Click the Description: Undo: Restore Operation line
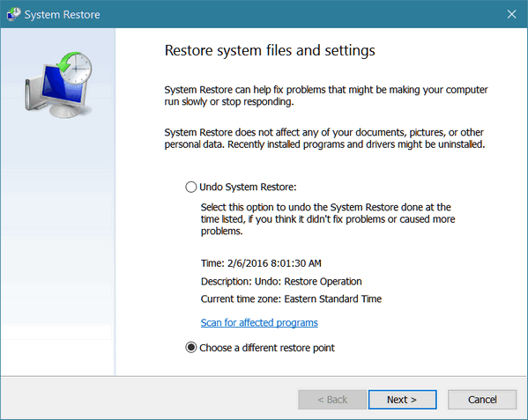 [281, 282]
